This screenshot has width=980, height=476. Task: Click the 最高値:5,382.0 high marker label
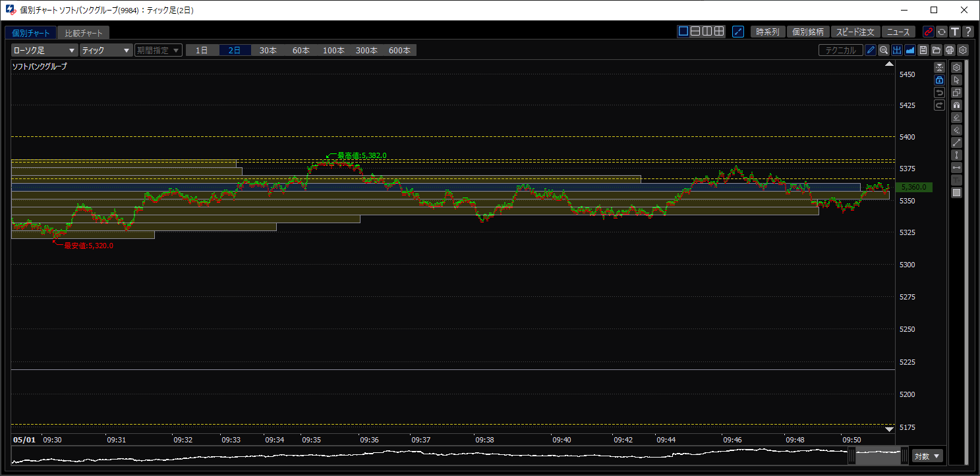click(362, 155)
